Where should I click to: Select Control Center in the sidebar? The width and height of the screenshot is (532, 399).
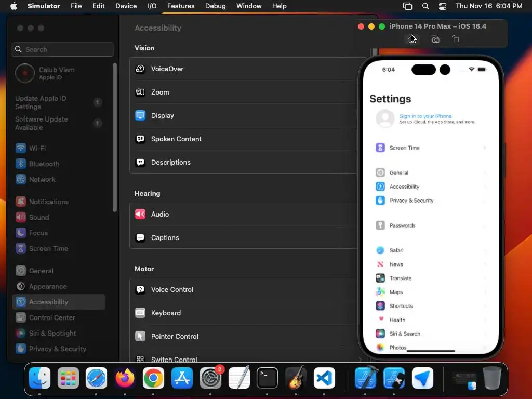pyautogui.click(x=59, y=318)
